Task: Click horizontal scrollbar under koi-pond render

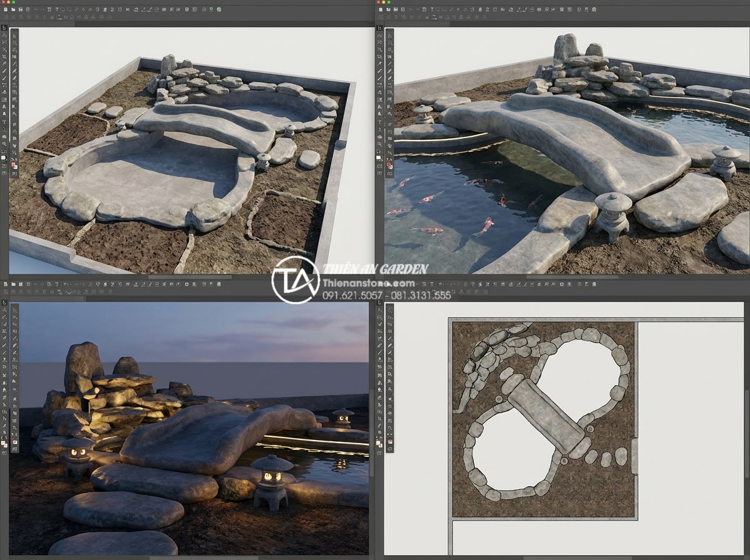Action: 572,277
